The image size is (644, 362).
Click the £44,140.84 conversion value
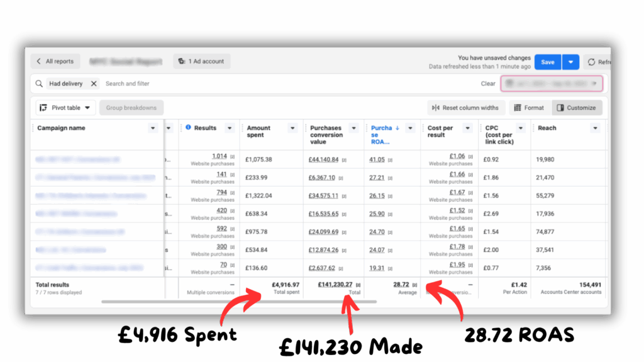click(323, 159)
